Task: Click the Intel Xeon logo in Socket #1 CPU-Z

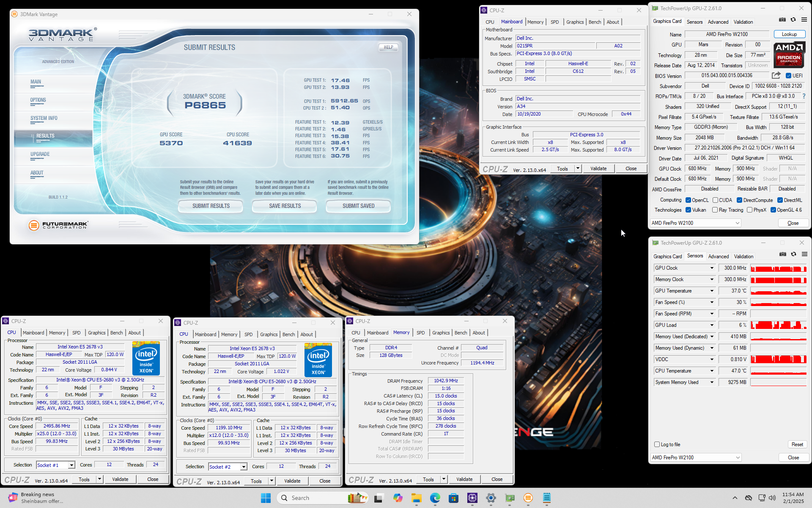Action: coord(146,358)
